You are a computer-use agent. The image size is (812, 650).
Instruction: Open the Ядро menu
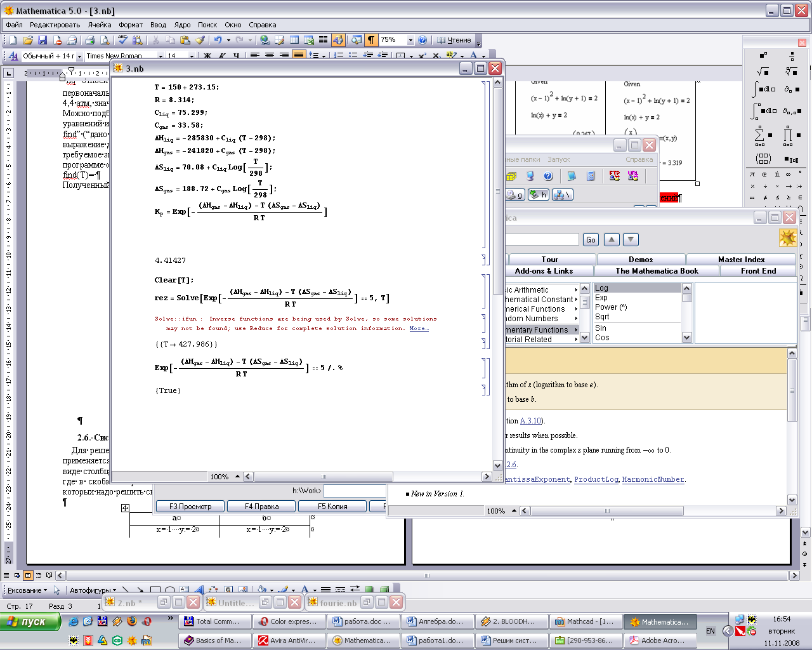[x=182, y=25]
